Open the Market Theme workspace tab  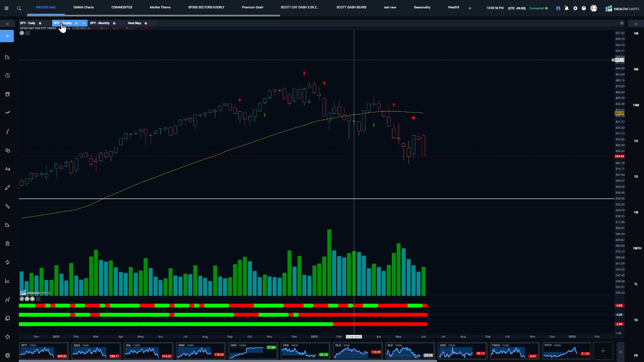point(160,7)
